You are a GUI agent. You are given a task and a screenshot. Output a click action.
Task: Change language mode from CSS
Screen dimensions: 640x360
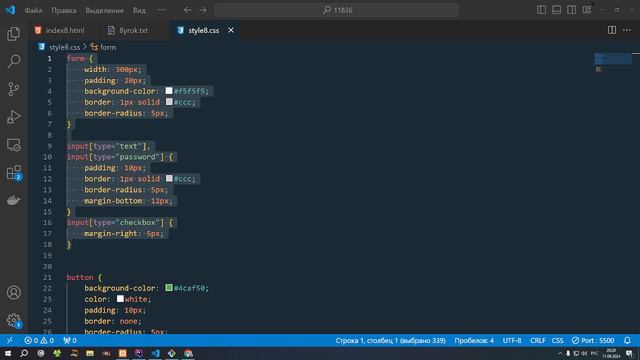coord(557,340)
